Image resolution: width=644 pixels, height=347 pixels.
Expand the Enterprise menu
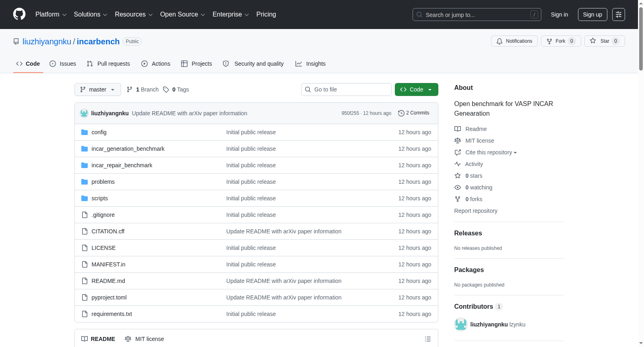[x=231, y=15]
